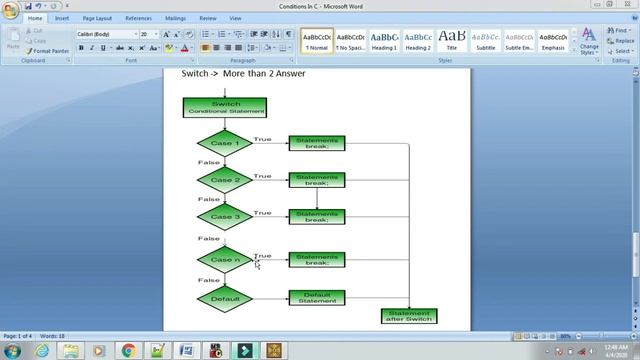Open Windows Explorer folder on taskbar

tap(71, 351)
